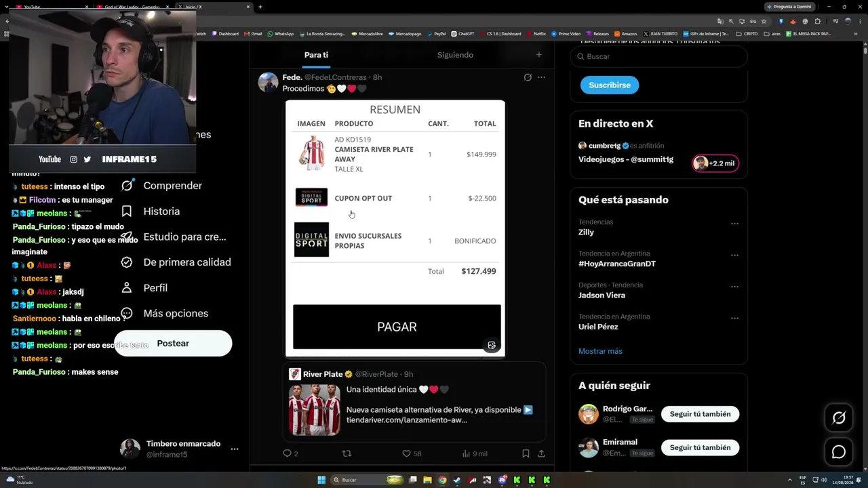Screen dimensions: 868x488
Task: Switch to the Siguiendo tab
Action: pos(455,55)
